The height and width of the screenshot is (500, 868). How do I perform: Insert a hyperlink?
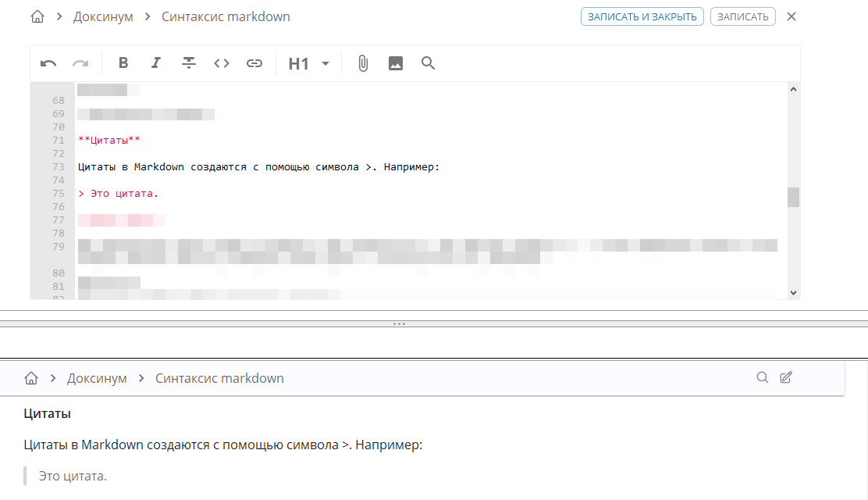[254, 64]
